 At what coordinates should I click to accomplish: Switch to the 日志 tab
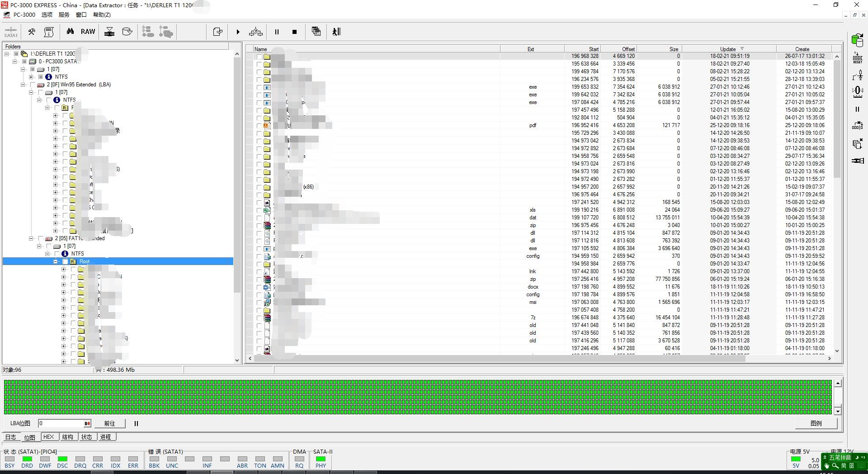click(x=11, y=437)
